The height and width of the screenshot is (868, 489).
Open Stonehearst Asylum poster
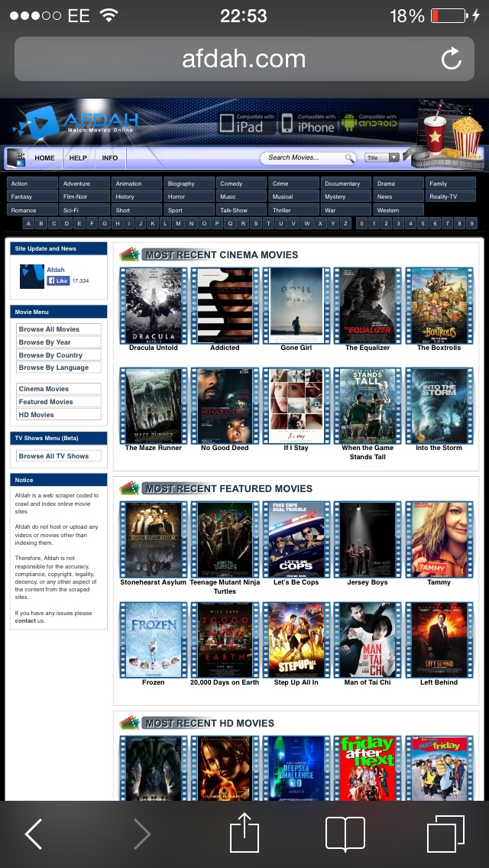[x=154, y=539]
